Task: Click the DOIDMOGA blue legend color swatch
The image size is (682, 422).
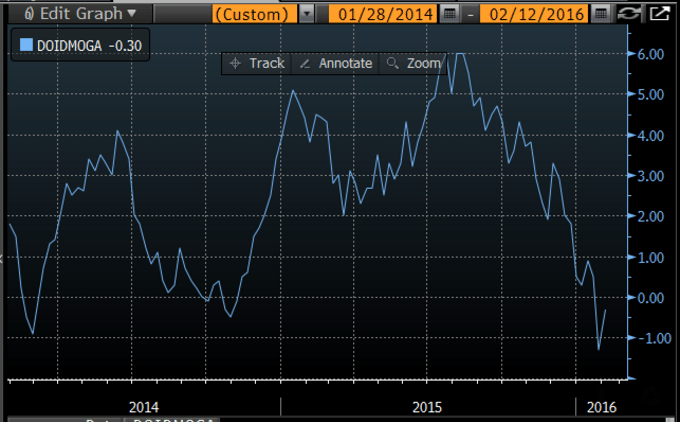Action: 26,45
